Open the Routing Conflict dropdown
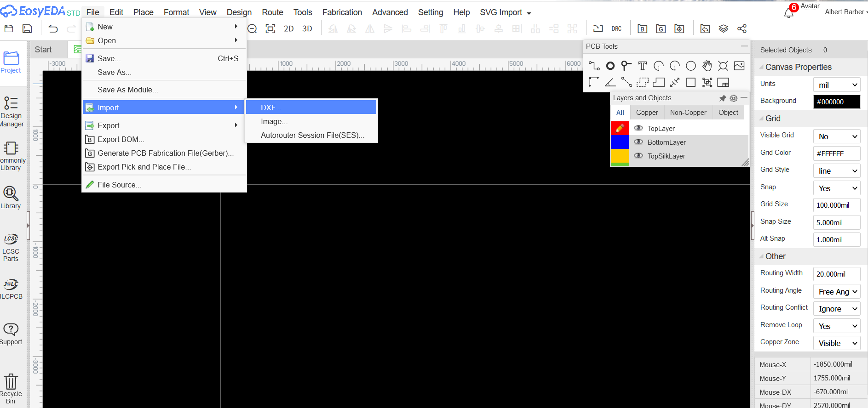Screen dimensions: 868x408 837,309
